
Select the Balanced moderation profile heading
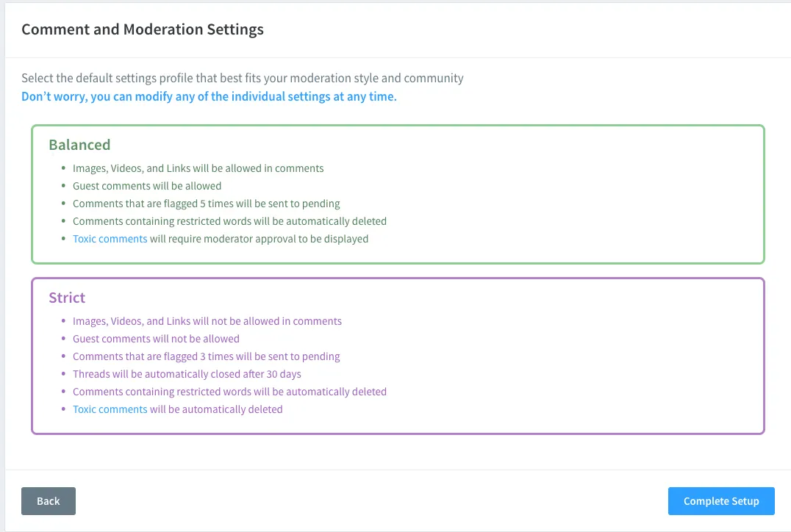click(x=79, y=145)
